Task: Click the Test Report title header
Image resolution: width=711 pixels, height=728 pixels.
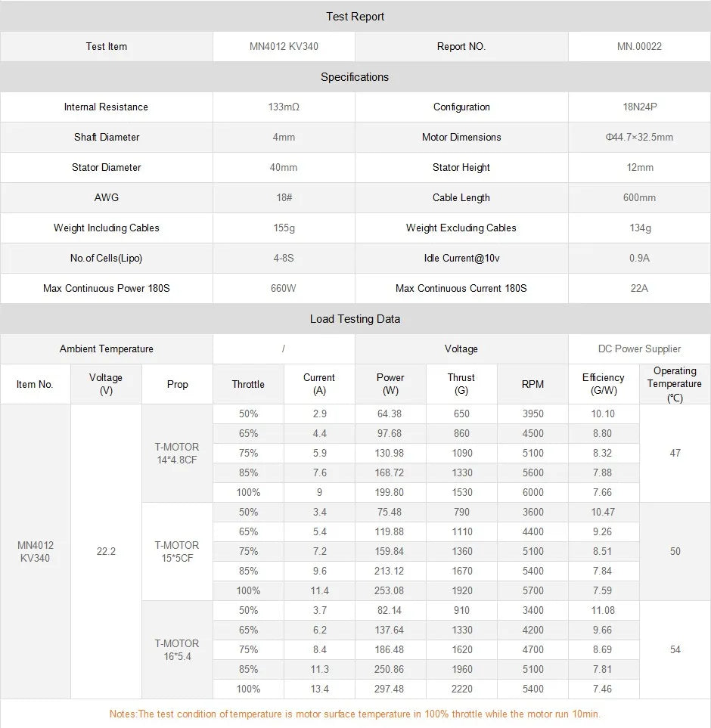Action: pos(355,16)
